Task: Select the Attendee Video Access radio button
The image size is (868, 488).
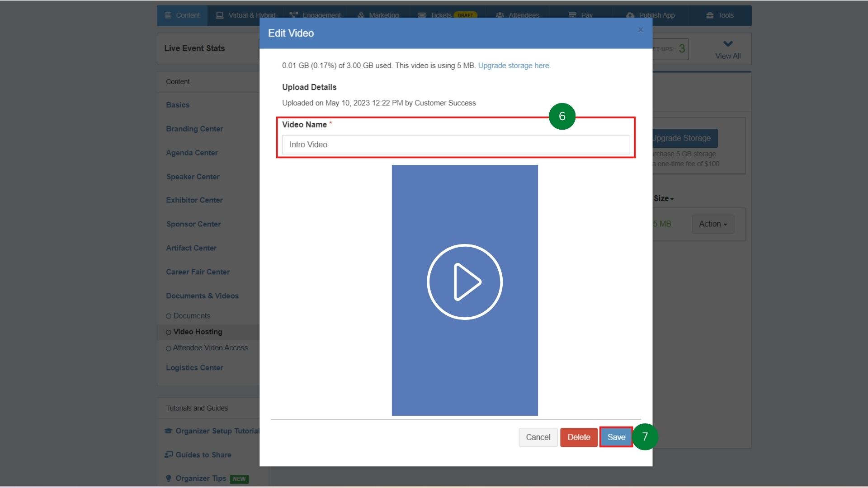Action: 169,348
